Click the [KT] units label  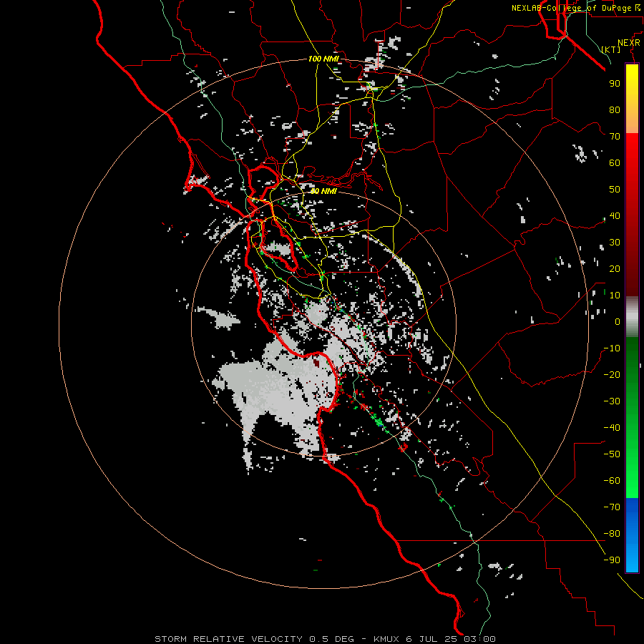(611, 49)
